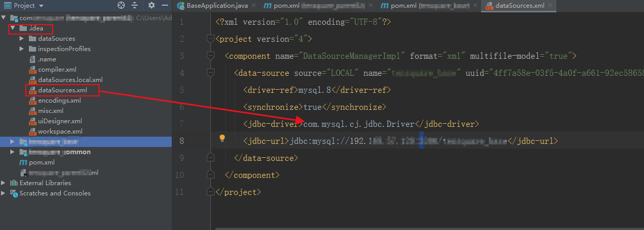Select dataSources.xml in the project tree
644x230 pixels.
[x=62, y=90]
